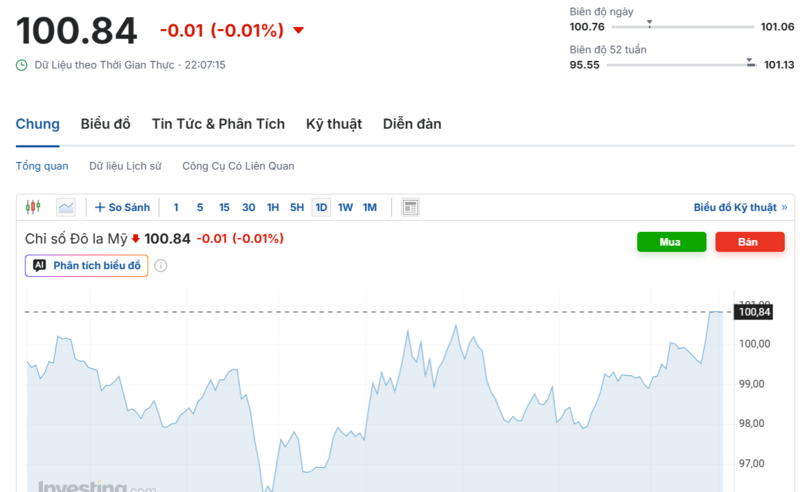800x492 pixels.
Task: Click the daily range slider marker
Action: 649,24
